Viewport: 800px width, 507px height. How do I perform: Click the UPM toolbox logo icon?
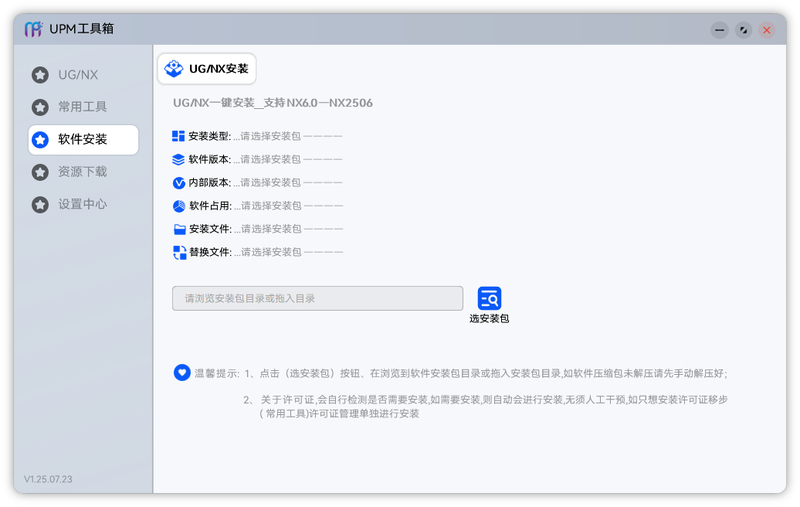click(x=35, y=29)
